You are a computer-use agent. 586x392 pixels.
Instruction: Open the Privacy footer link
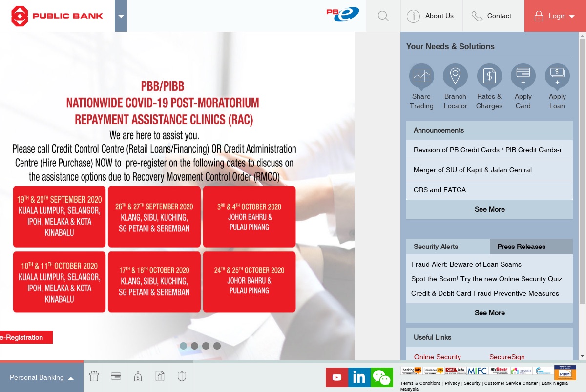(x=452, y=384)
